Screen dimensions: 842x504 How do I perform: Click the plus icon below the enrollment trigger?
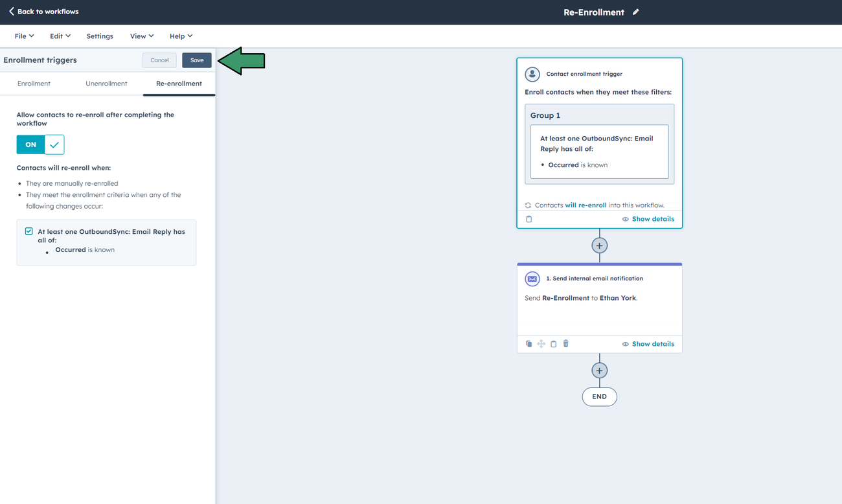599,246
